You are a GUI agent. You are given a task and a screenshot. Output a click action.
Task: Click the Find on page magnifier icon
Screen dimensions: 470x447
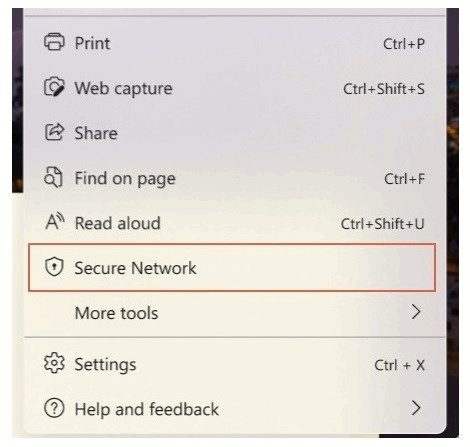[x=53, y=177]
